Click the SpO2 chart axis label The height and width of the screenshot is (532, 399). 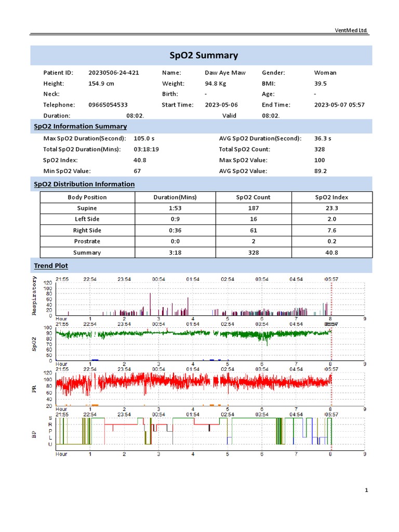[34, 344]
